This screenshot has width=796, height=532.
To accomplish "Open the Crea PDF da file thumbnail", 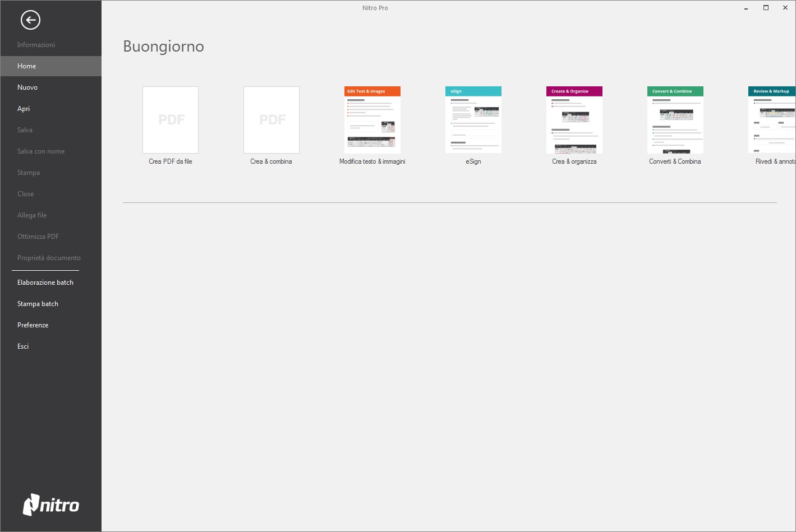I will click(171, 120).
